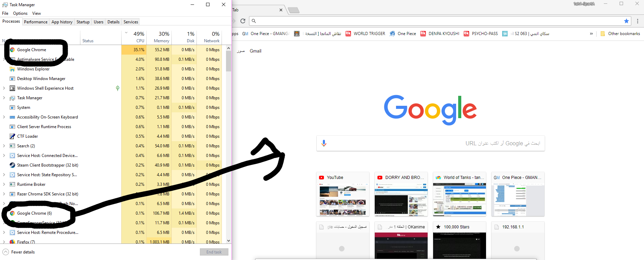Open Gmail link on Google page
This screenshot has width=644, height=260.
256,51
